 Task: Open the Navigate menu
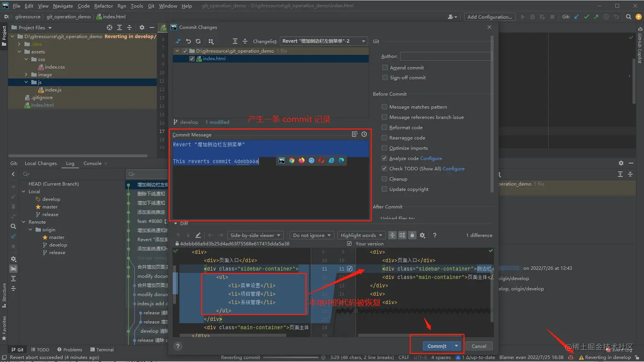coord(63,6)
